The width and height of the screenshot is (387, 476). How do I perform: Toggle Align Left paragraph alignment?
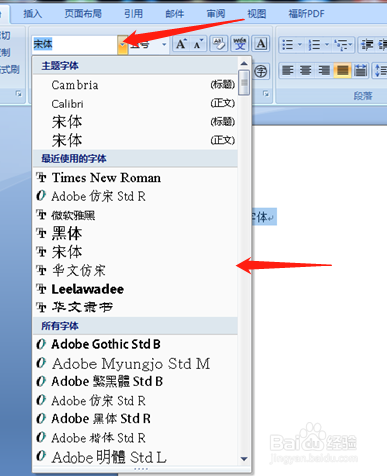[x=288, y=71]
